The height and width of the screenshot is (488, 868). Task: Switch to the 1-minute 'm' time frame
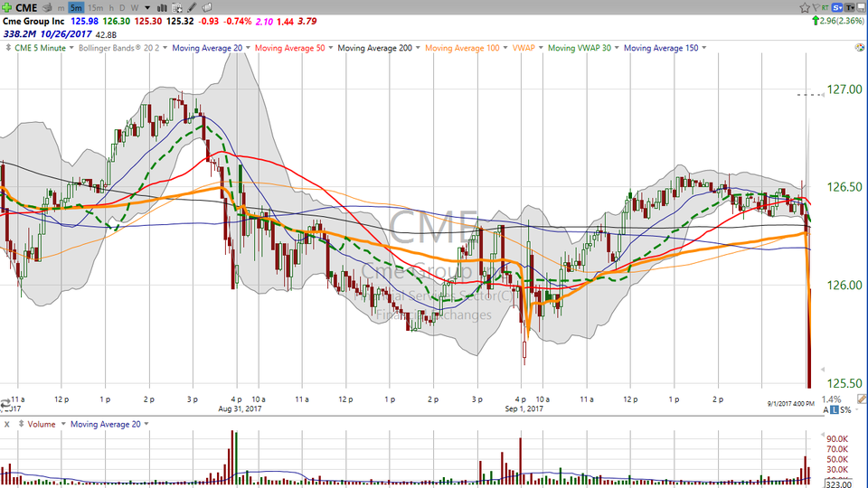tap(61, 8)
